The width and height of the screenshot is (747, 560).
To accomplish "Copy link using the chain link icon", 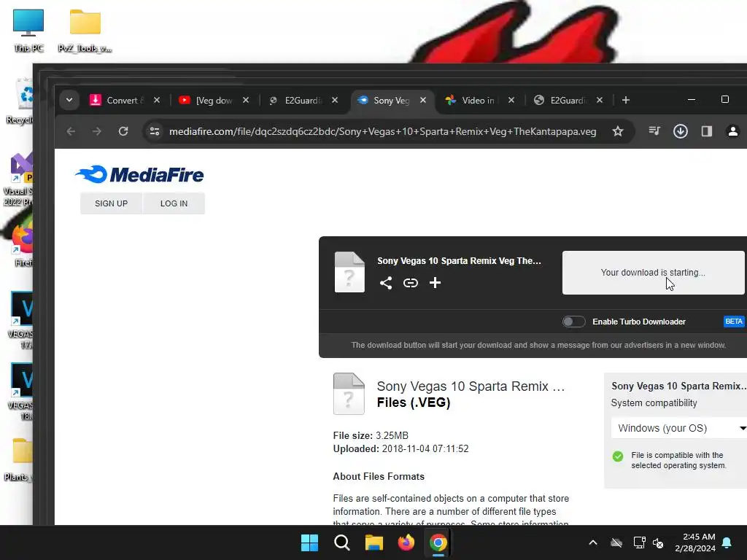I will tap(411, 283).
